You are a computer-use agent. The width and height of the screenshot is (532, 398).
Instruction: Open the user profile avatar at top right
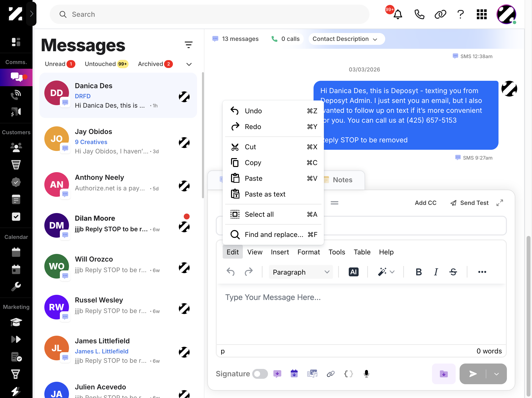tap(506, 14)
